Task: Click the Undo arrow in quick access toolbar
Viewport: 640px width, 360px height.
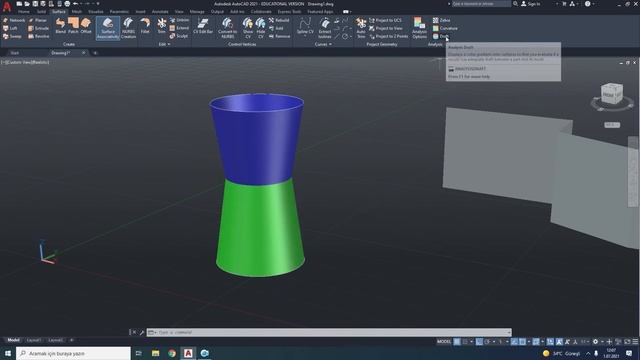Action: click(x=76, y=4)
